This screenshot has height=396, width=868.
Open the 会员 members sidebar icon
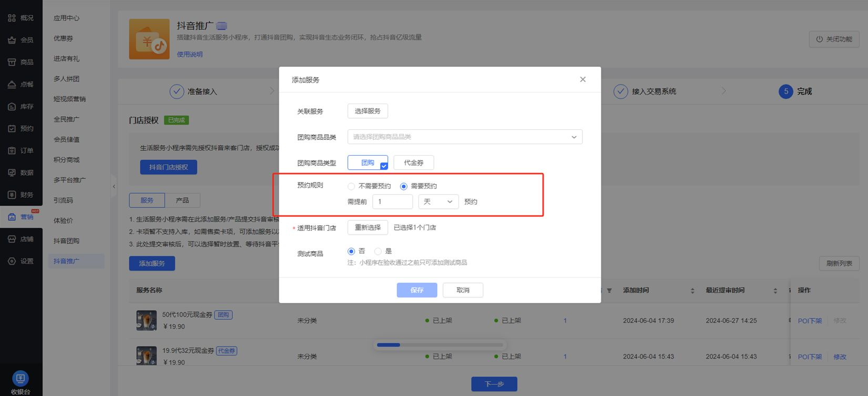tap(12, 40)
